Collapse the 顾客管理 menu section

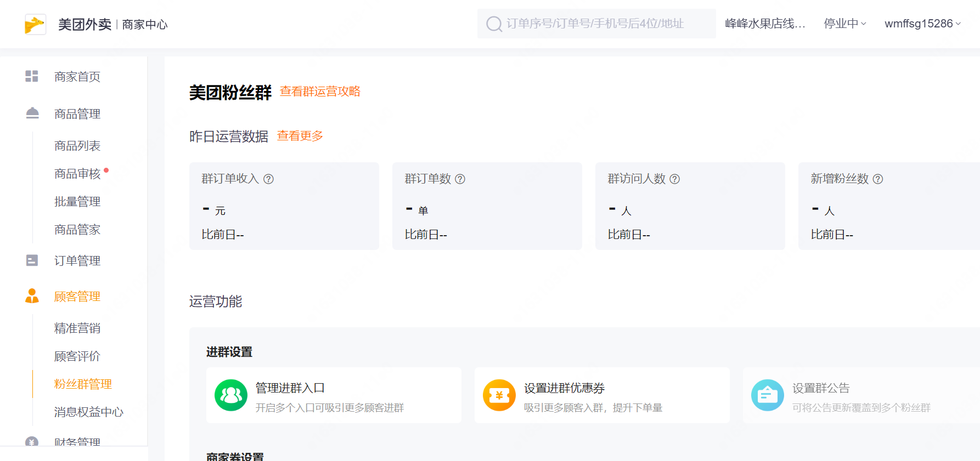click(x=77, y=297)
